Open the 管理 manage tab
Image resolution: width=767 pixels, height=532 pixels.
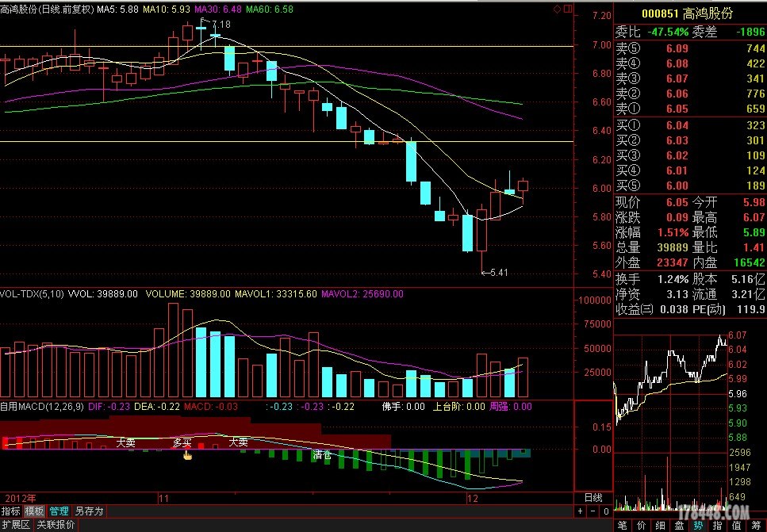tap(59, 511)
